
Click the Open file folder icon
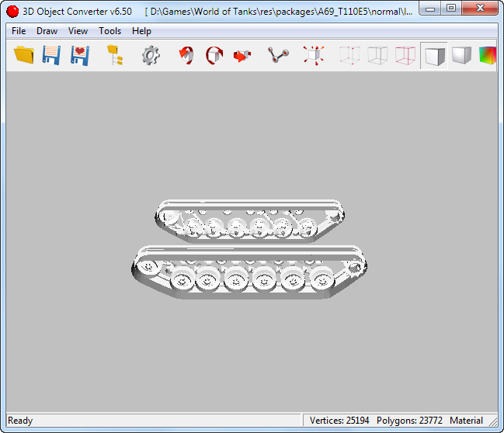tap(24, 55)
